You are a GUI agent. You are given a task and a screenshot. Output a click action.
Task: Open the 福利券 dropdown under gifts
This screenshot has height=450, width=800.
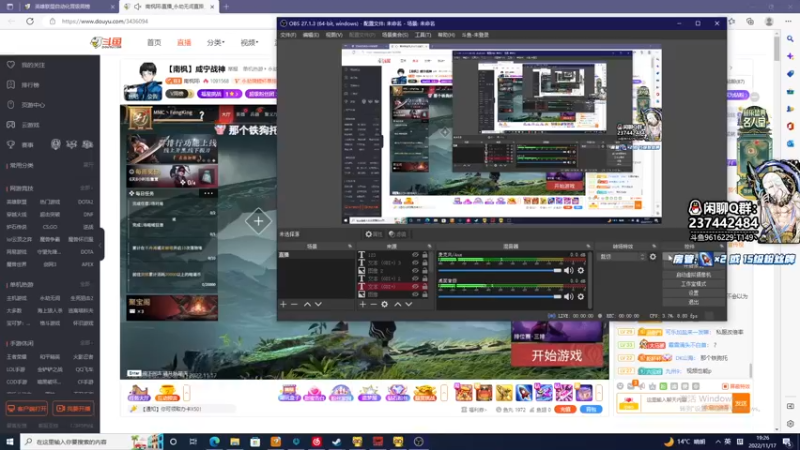[473, 410]
